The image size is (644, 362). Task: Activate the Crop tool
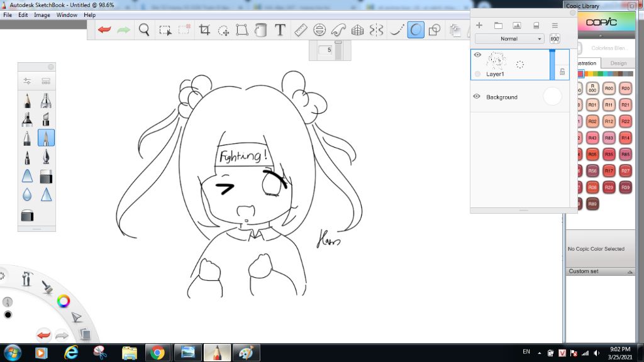coord(204,30)
